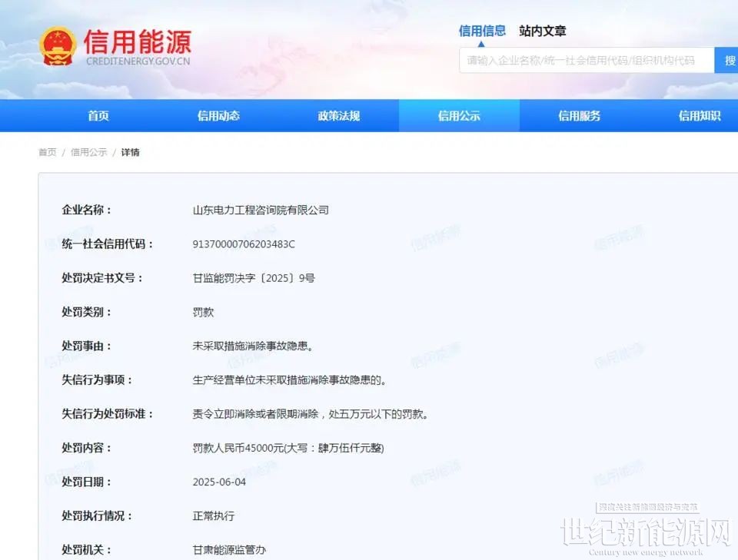Click text 生产经营单位未采取措施消除事故隐患的。
Viewport: 738px width, 560px height.
click(290, 380)
